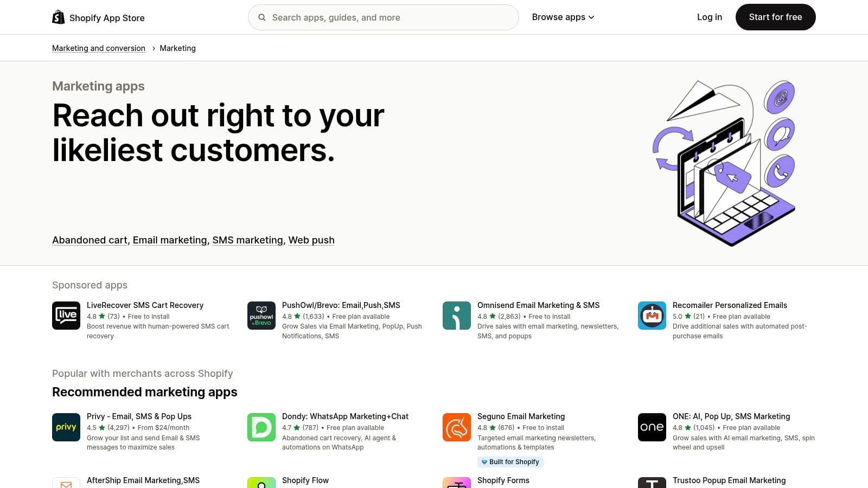This screenshot has height=488, width=868.
Task: Select the Seguno Email Marketing icon
Action: 457,427
